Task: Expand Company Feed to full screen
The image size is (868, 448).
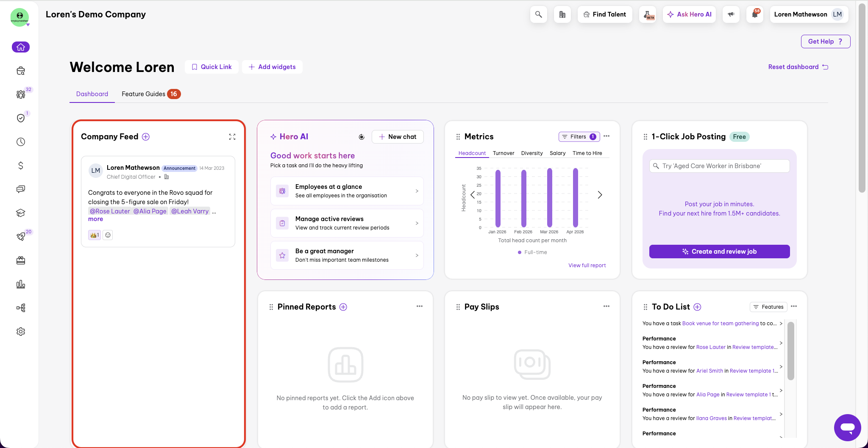Action: click(x=232, y=137)
